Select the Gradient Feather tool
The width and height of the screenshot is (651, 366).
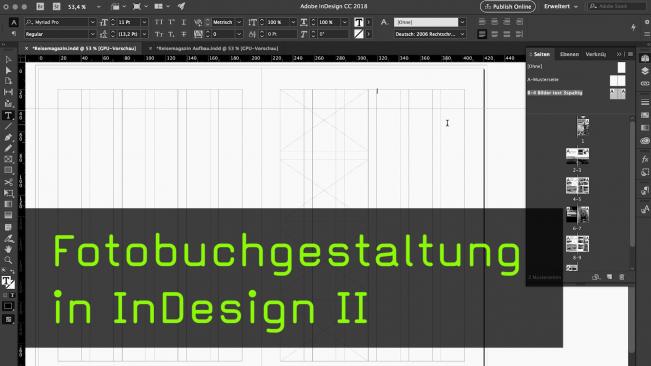(8, 215)
